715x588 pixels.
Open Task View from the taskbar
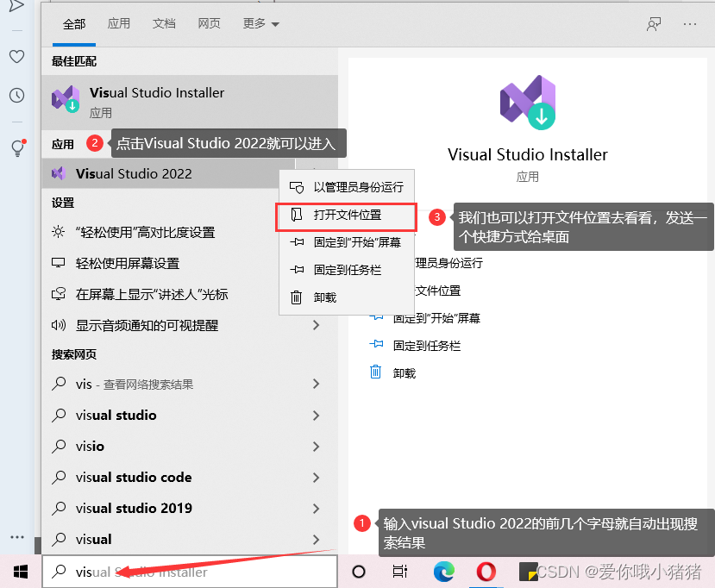click(399, 571)
